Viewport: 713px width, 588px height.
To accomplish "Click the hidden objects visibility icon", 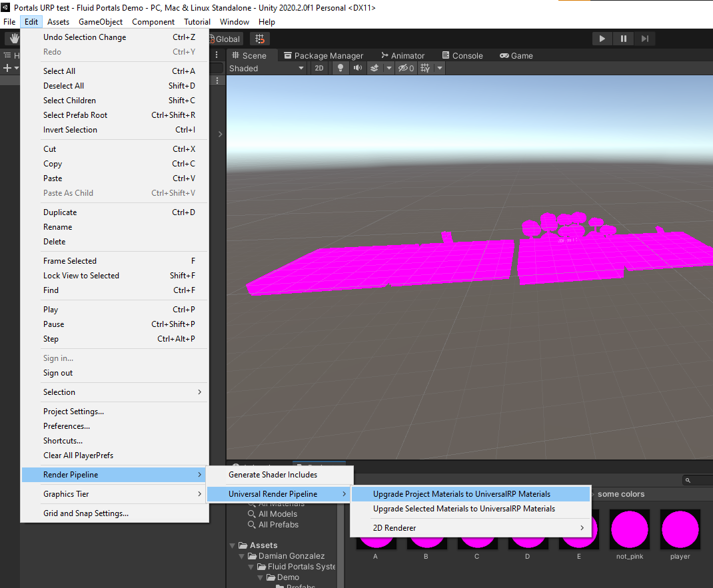I will pos(405,68).
